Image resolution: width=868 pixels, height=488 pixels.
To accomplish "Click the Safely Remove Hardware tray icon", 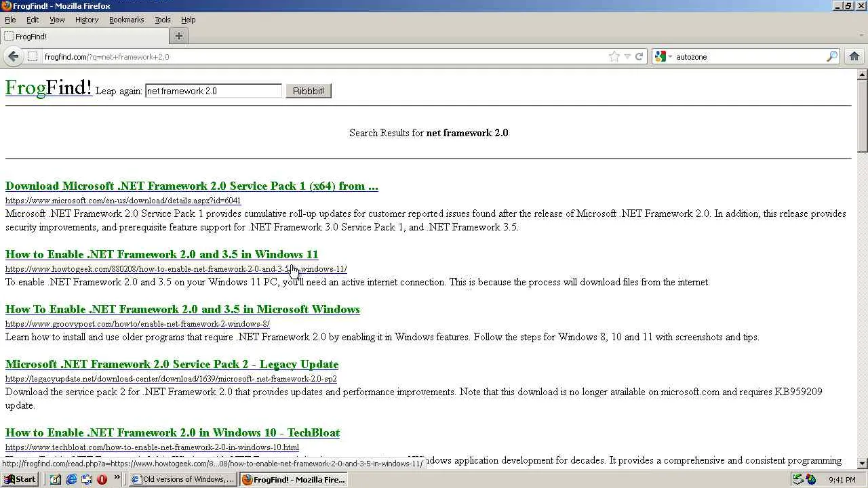I will point(798,480).
